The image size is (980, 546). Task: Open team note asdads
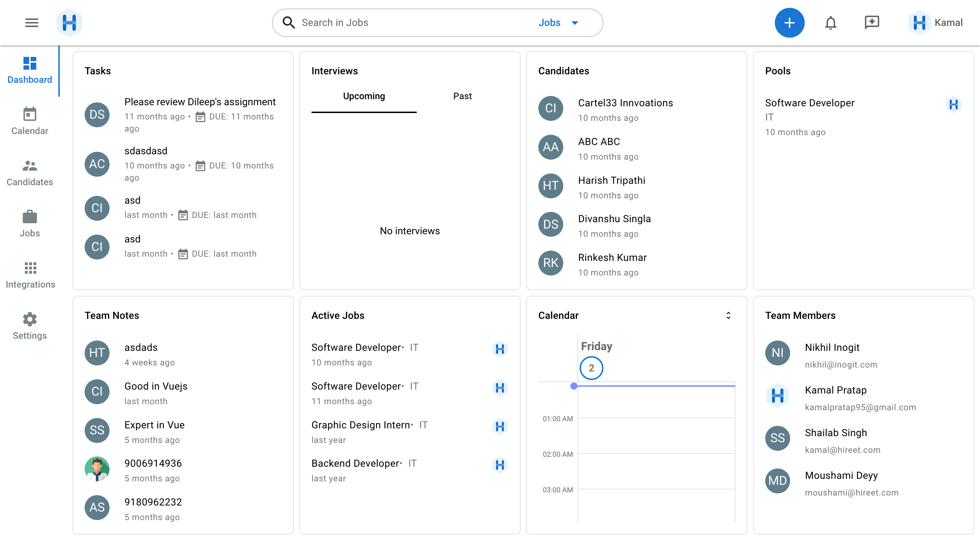[x=141, y=348]
